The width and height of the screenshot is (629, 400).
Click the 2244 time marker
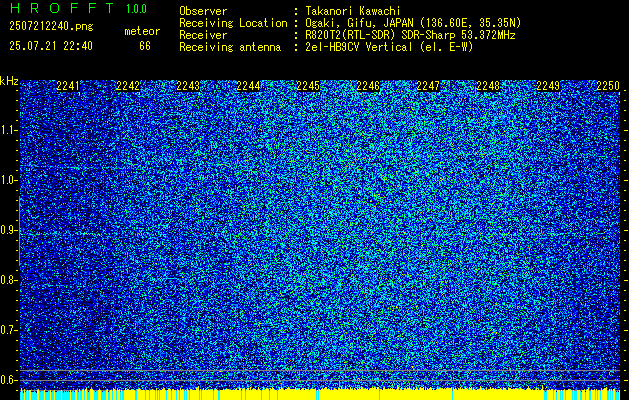pyautogui.click(x=248, y=86)
